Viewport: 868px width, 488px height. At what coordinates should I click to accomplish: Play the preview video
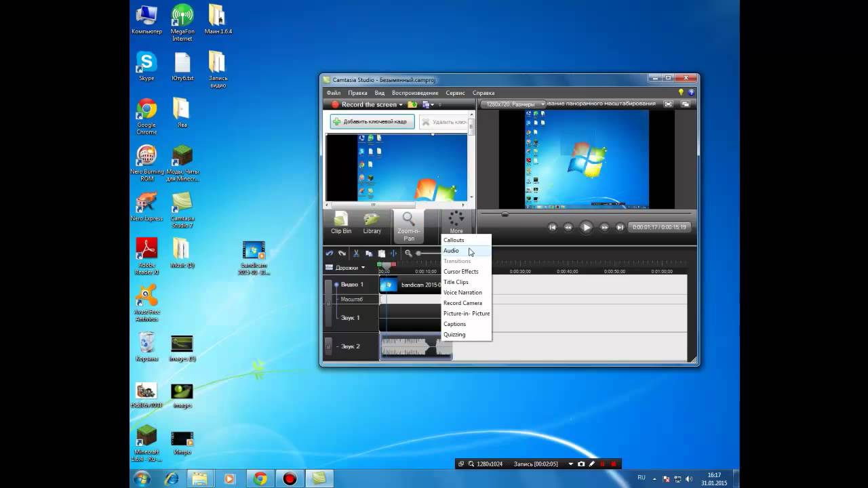click(587, 227)
